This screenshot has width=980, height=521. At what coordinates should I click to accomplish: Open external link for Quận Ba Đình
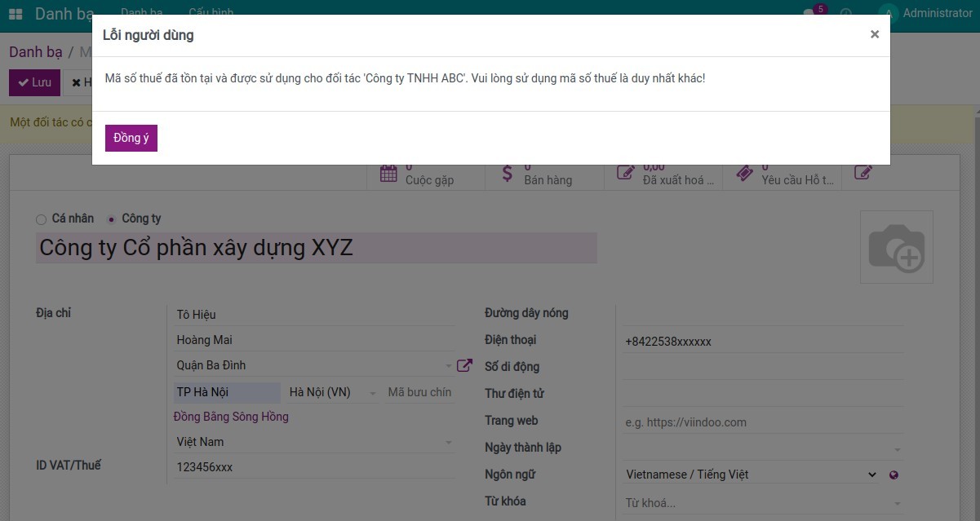pos(464,365)
